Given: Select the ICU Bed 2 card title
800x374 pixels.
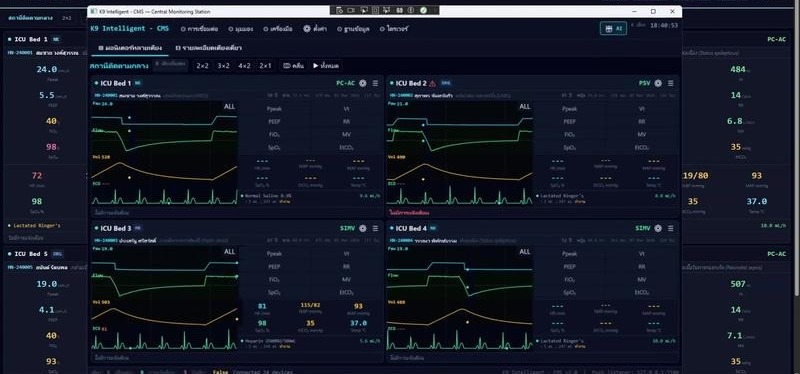Looking at the screenshot, I should (411, 83).
